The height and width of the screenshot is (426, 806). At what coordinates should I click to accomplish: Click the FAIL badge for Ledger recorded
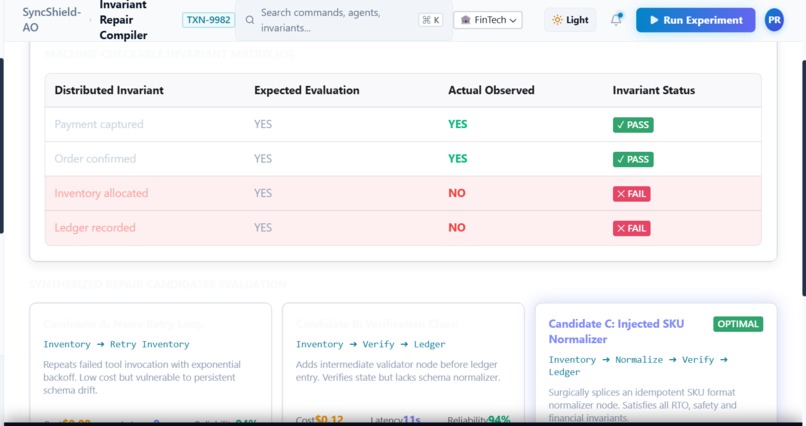coord(631,228)
